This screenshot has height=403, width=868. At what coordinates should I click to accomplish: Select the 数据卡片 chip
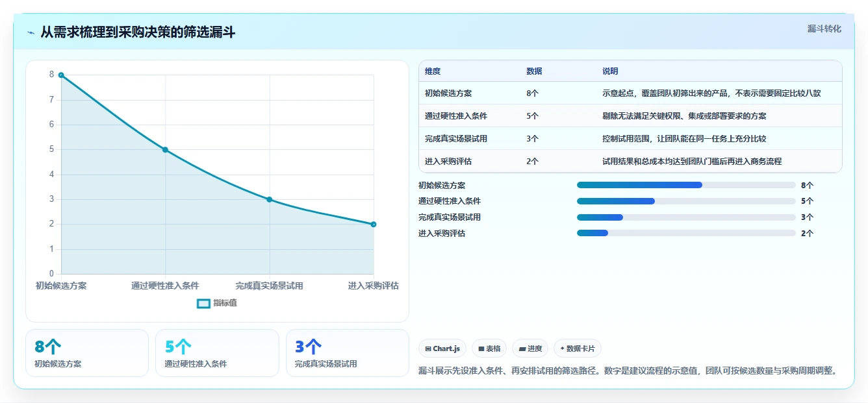(577, 348)
